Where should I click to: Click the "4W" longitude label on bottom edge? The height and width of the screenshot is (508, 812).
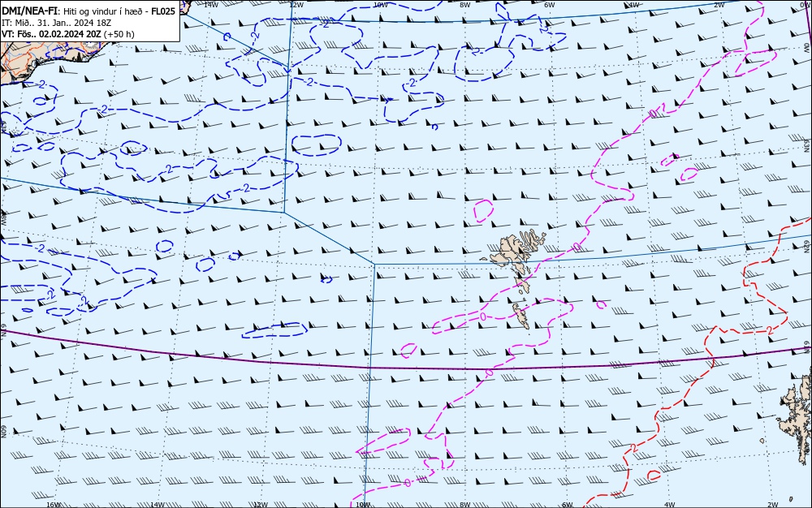(x=670, y=505)
